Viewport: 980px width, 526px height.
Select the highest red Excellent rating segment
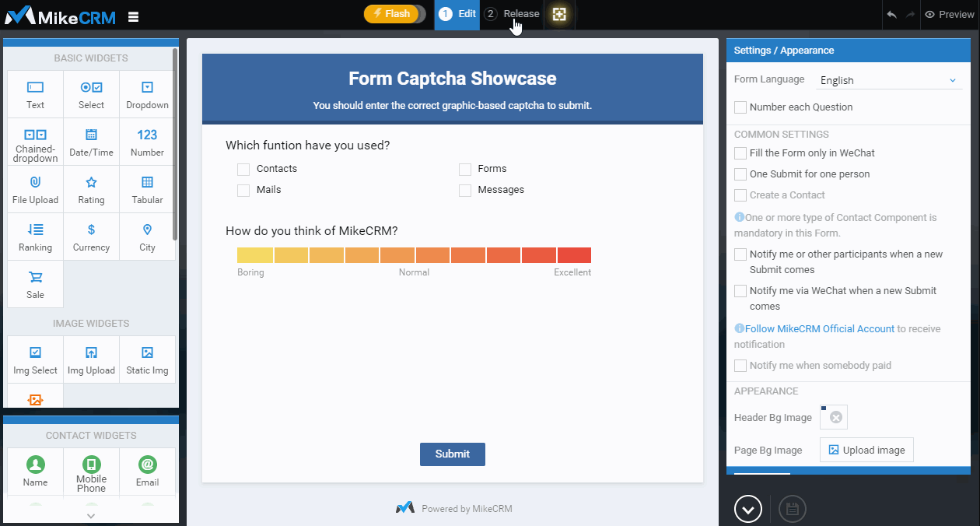(x=574, y=255)
